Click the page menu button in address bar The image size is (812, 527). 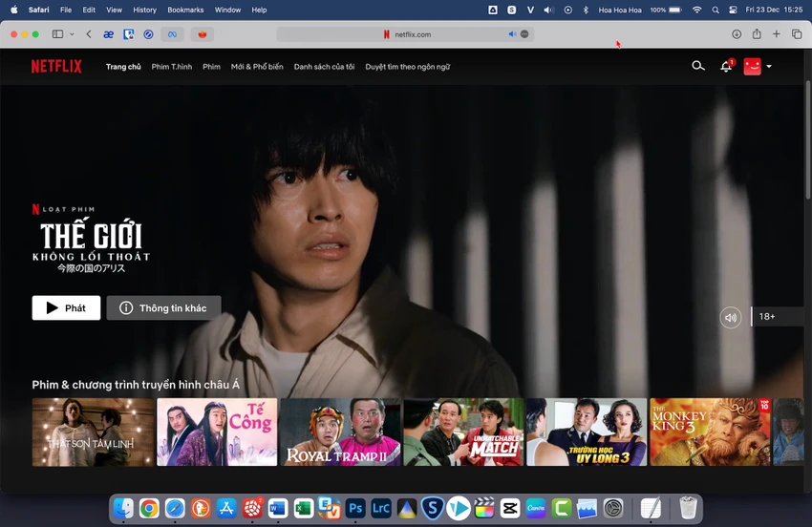click(x=524, y=34)
